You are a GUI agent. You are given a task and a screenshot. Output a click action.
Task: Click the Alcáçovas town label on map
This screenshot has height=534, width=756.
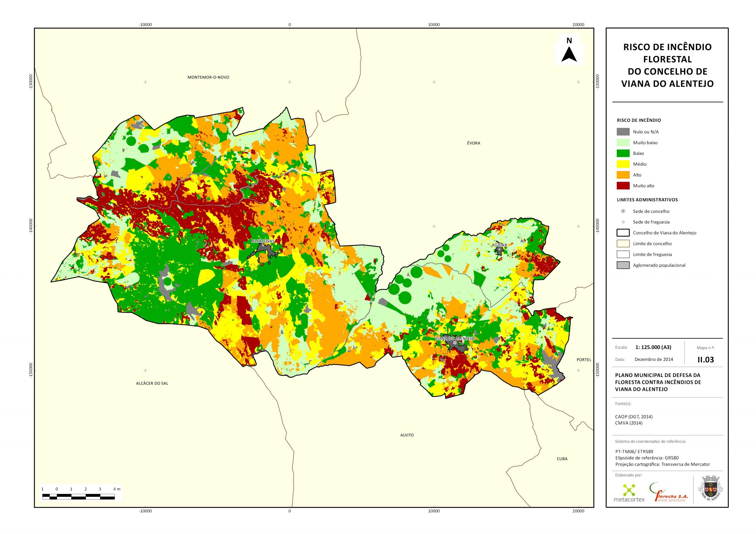tap(263, 241)
